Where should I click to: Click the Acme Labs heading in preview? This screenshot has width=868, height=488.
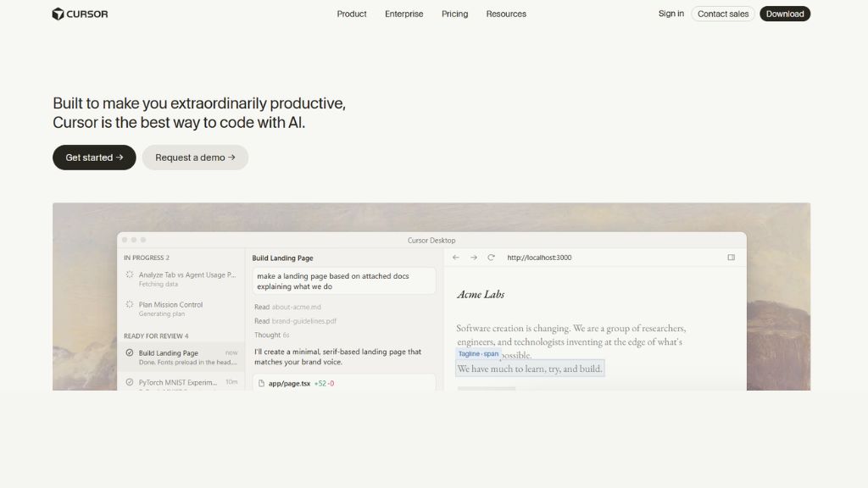pyautogui.click(x=481, y=294)
